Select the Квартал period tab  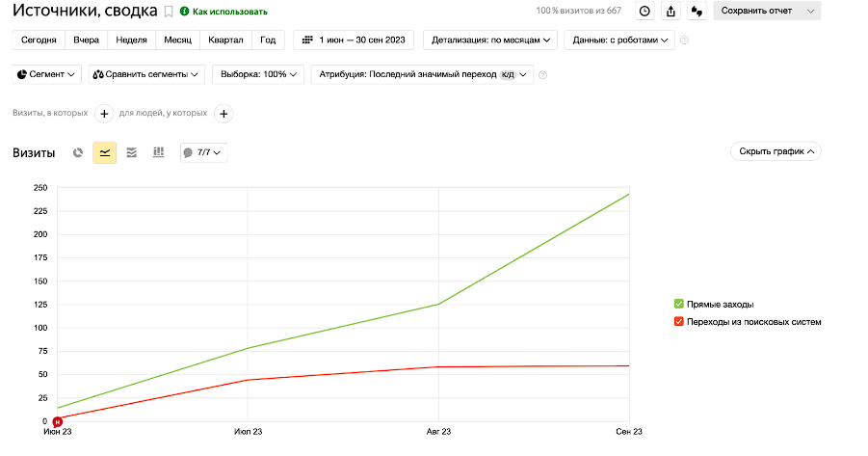[x=225, y=40]
